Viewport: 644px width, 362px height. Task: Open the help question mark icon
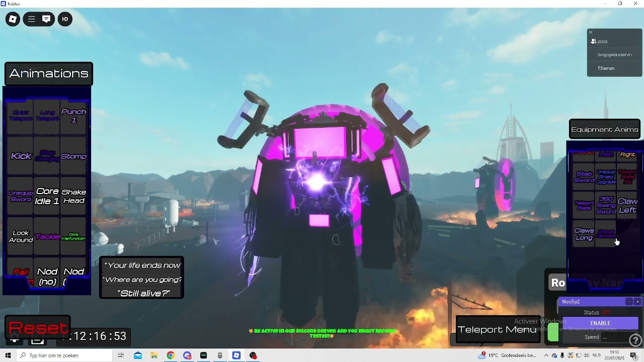635,340
